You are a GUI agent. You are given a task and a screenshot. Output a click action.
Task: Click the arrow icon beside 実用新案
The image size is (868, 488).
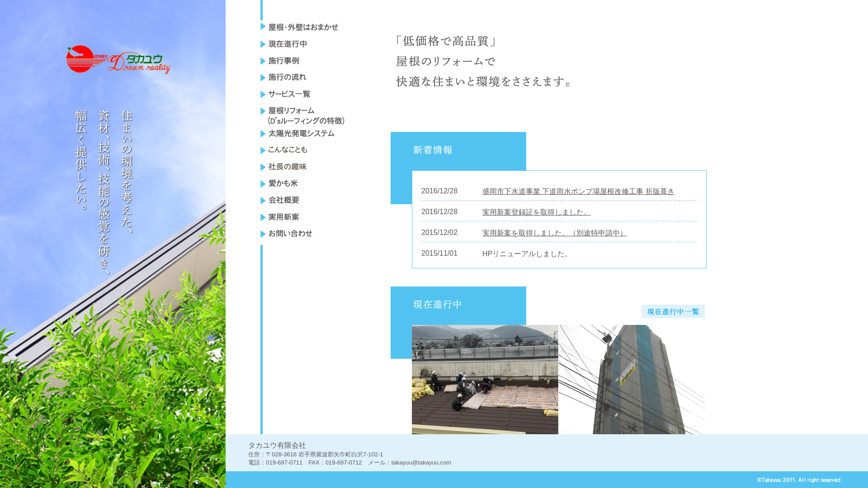(262, 217)
